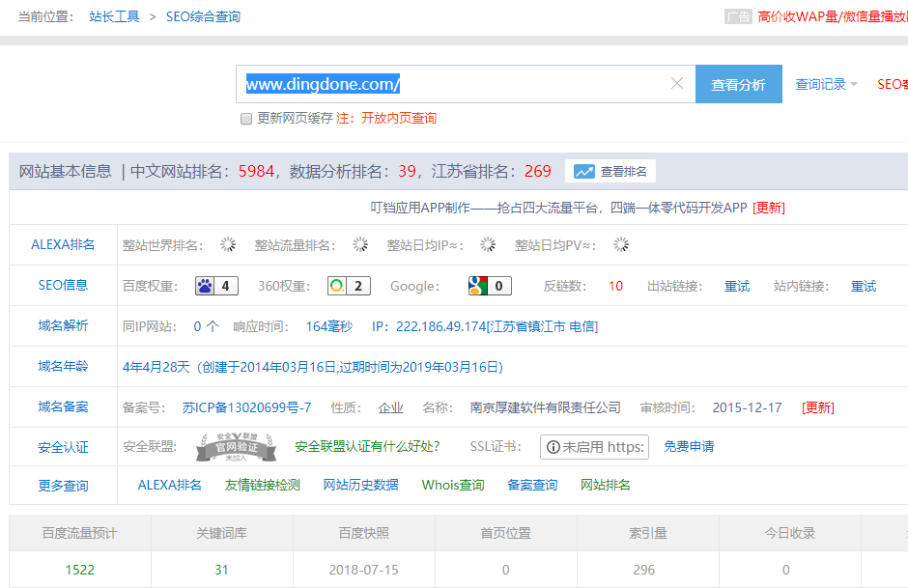Click 百度流量预计 value 1522
This screenshot has height=588, width=908.
point(80,570)
